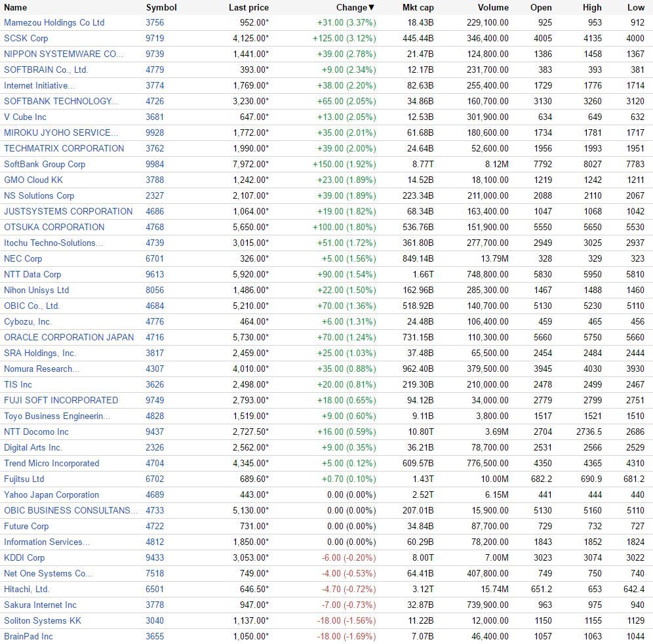Open Net One Systems Co... link
Viewport: 653px width, 644px height.
(x=49, y=573)
